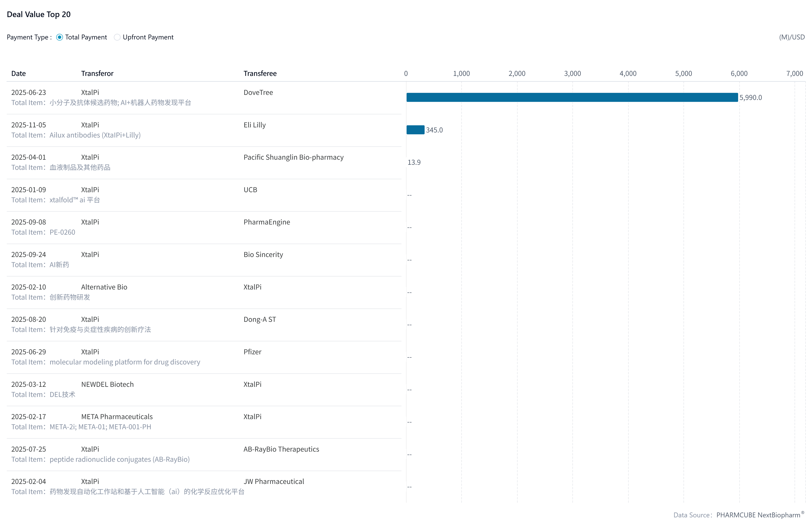This screenshot has height=523, width=812.
Task: Select the Upfront Payment radio button
Action: coord(117,37)
